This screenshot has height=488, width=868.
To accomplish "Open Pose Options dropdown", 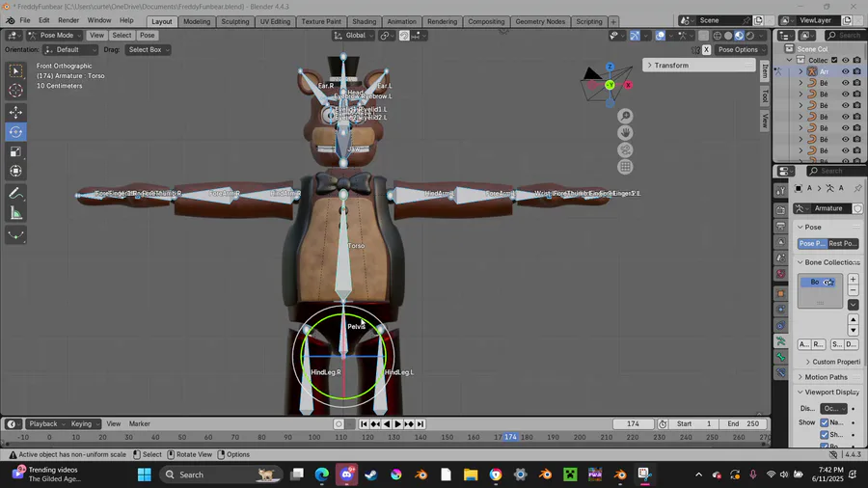I will [742, 50].
